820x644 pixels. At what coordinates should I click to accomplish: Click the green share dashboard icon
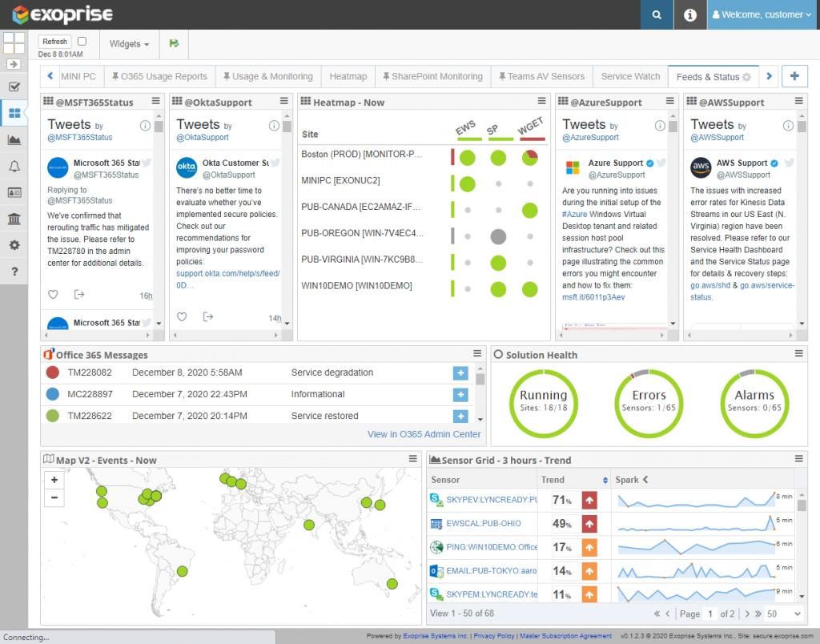pyautogui.click(x=174, y=43)
